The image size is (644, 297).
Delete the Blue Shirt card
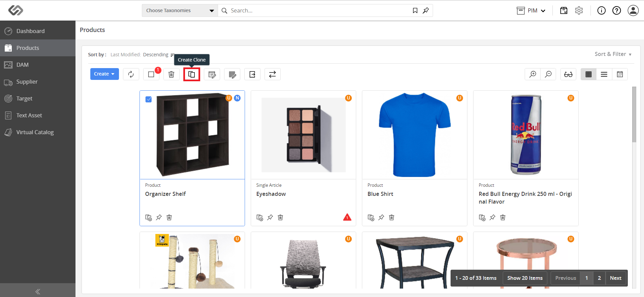coord(392,217)
